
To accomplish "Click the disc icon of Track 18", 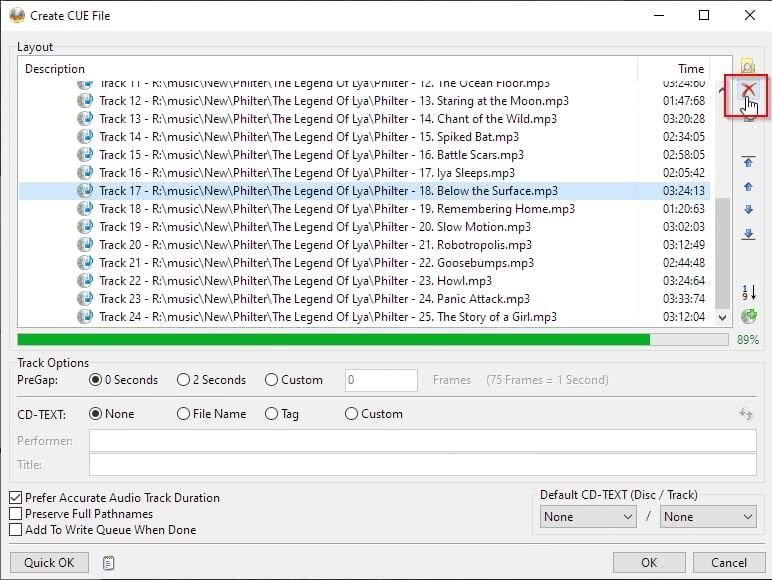I will 85,209.
